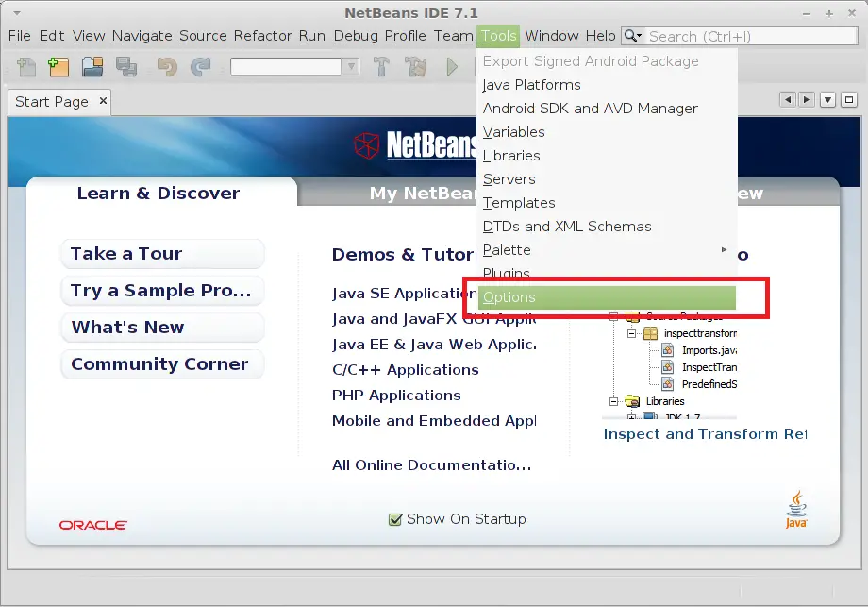Screen dimensions: 868x607
Task: Switch to Learn & Discover tab
Action: point(159,193)
